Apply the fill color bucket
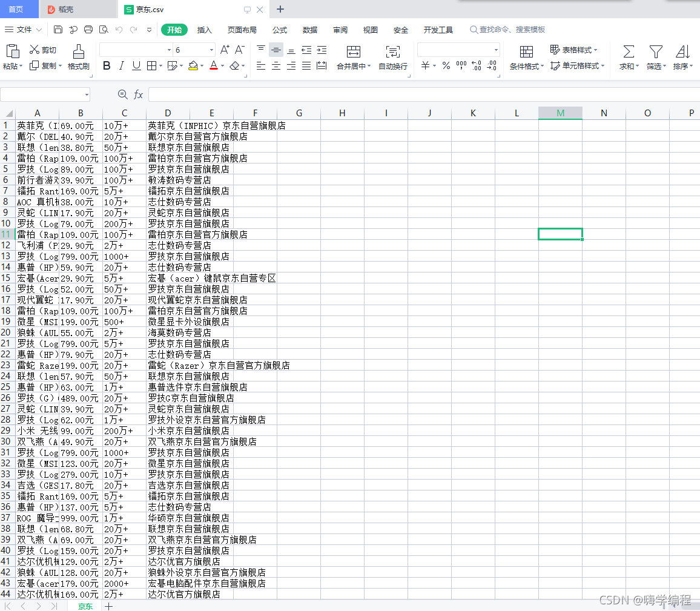The width and height of the screenshot is (700, 611). click(x=193, y=66)
